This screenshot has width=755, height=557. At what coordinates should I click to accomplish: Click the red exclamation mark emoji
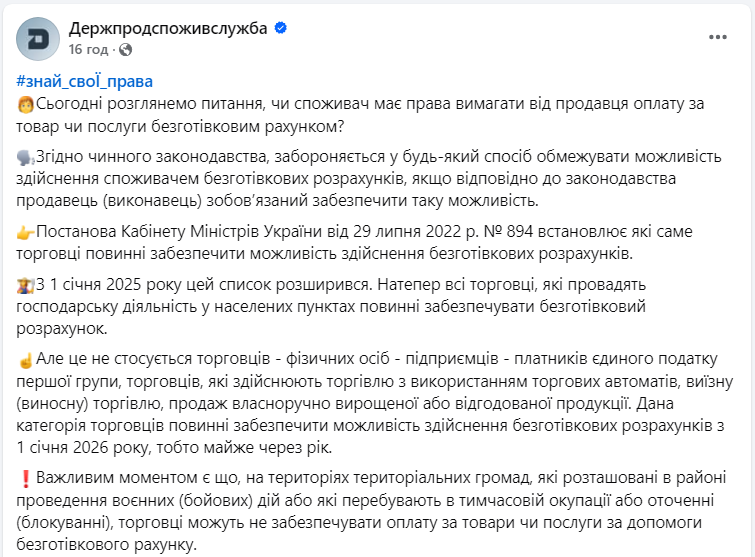(x=26, y=478)
